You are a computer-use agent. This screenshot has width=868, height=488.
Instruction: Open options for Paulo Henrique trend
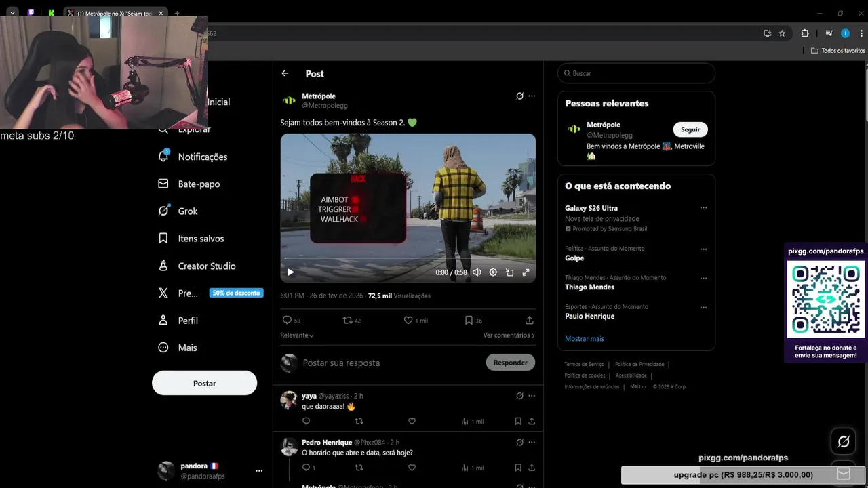pos(703,307)
